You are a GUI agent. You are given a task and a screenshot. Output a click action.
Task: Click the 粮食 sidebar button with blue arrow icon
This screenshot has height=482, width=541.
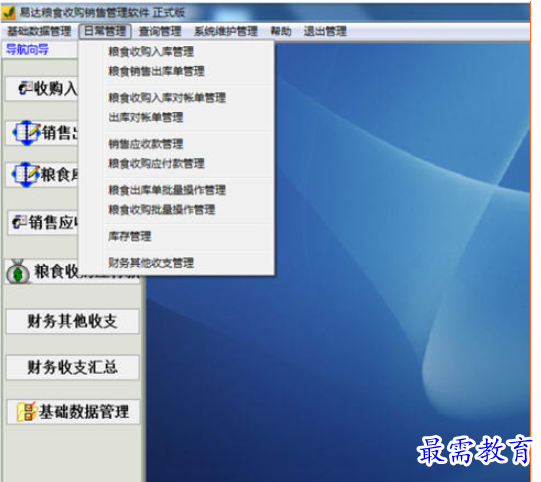pos(42,175)
